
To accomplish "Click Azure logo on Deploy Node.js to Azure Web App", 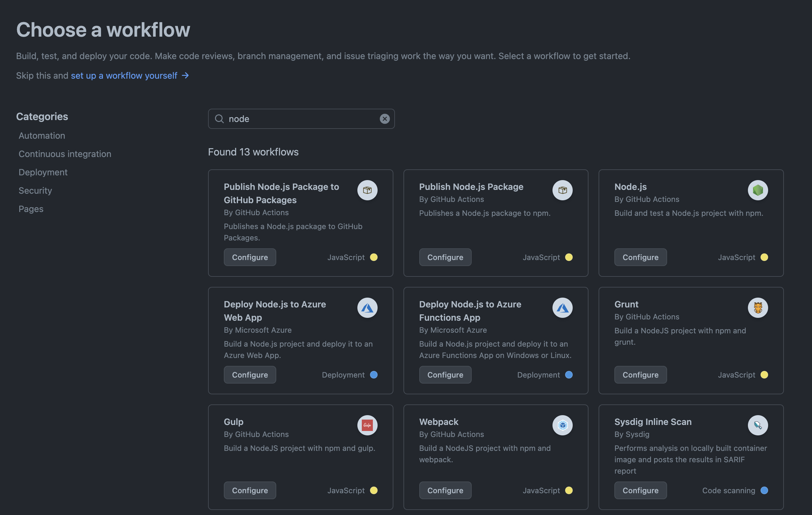I will click(367, 308).
